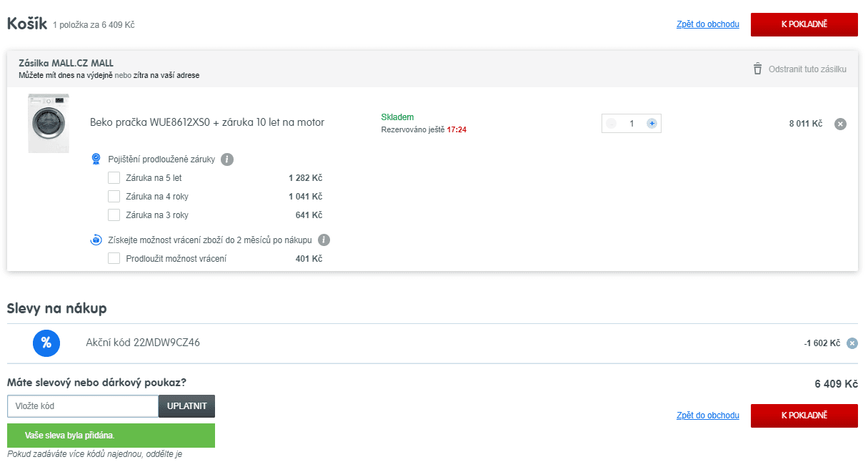
Task: Check Záruka na 5 let
Action: 114,178
